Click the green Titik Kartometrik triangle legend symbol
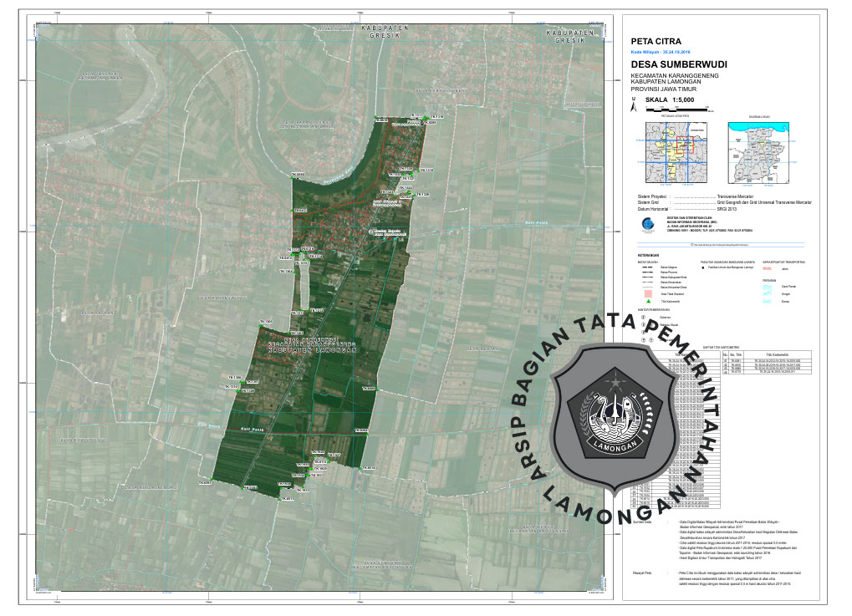Viewport: 852px width, 616px height. point(648,300)
